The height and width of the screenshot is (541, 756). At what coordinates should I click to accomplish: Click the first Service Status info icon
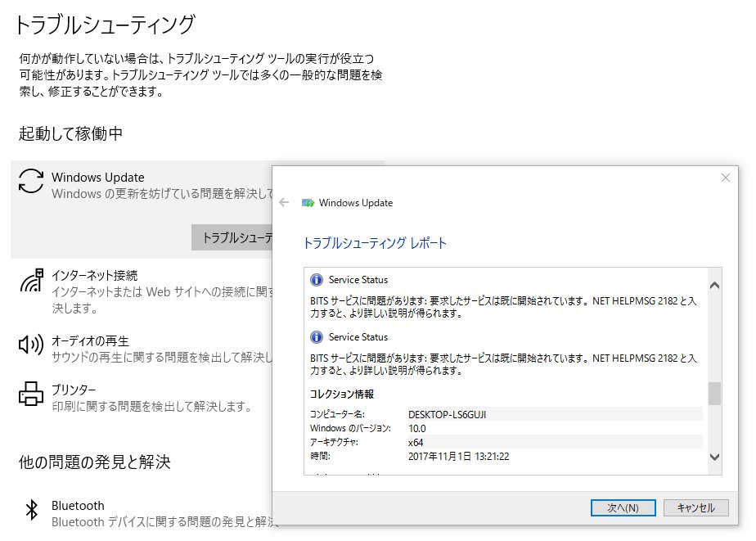[x=317, y=279]
